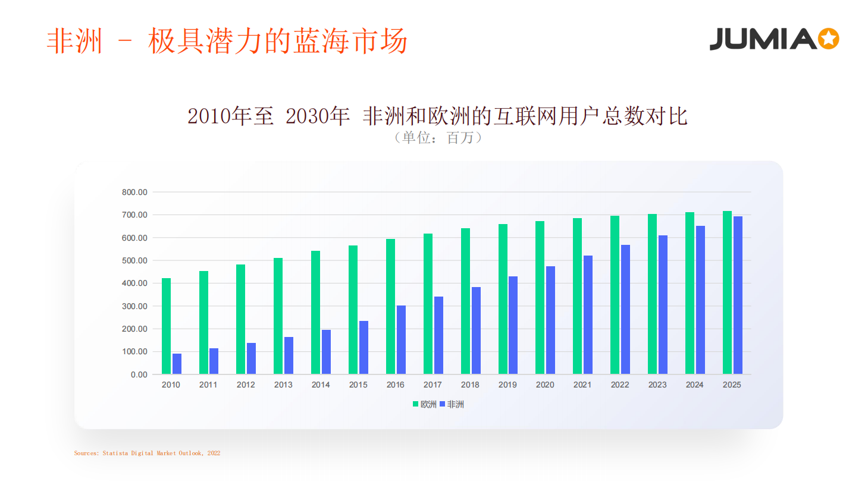Click the JUMIA logo star icon
This screenshot has height=482, width=868.
click(828, 39)
